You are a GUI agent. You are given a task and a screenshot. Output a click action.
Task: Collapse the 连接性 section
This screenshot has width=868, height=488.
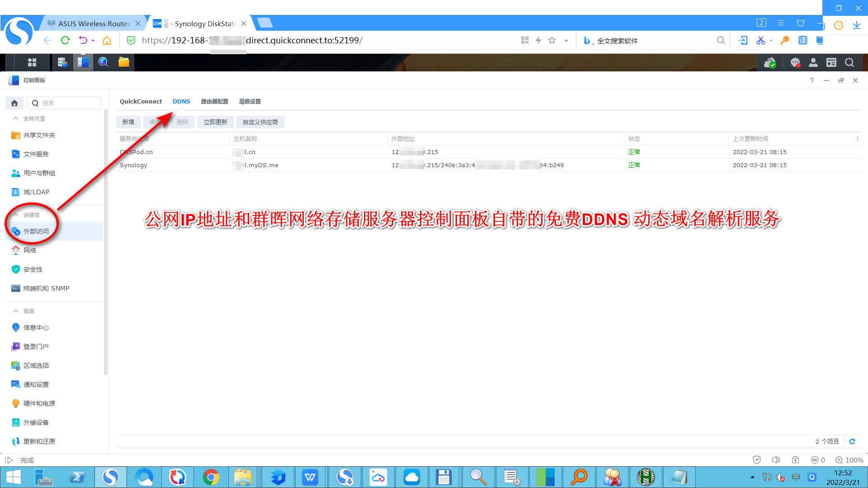click(x=16, y=215)
